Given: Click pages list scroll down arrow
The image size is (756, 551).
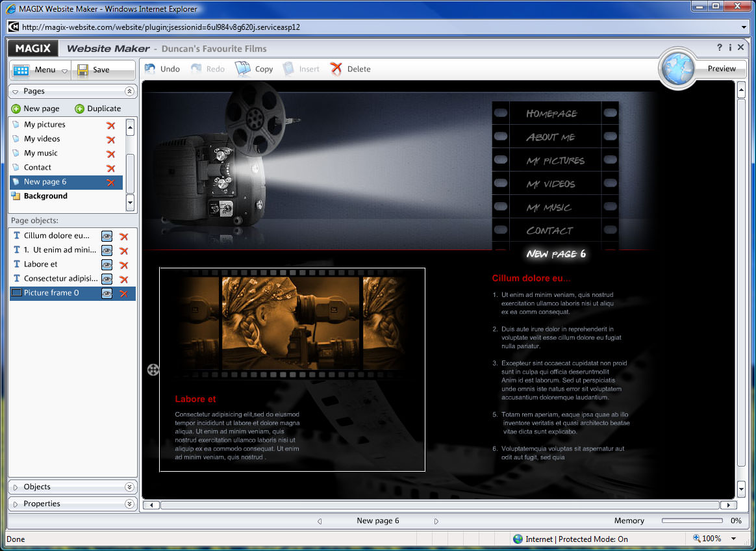Looking at the screenshot, I should [x=130, y=203].
